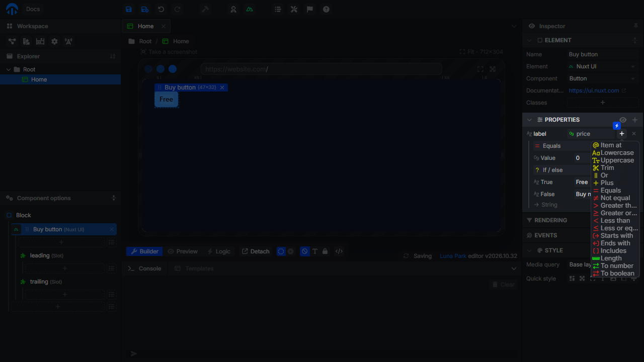Click the Save all icon
This screenshot has height=362, width=644.
(x=145, y=9)
